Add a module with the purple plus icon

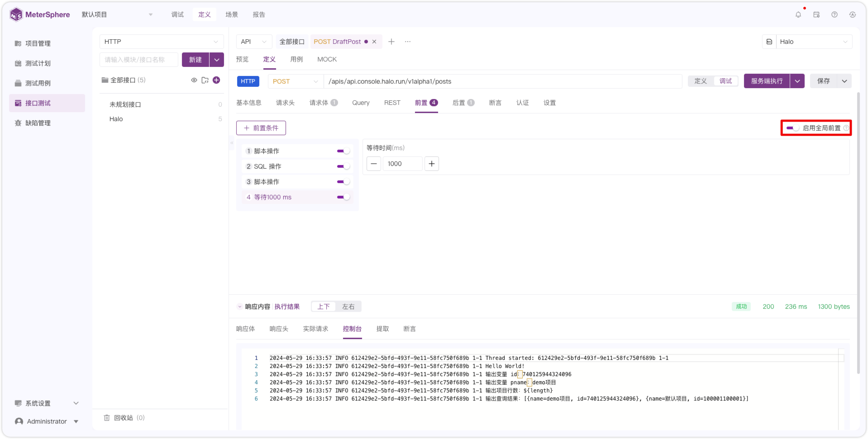point(216,80)
